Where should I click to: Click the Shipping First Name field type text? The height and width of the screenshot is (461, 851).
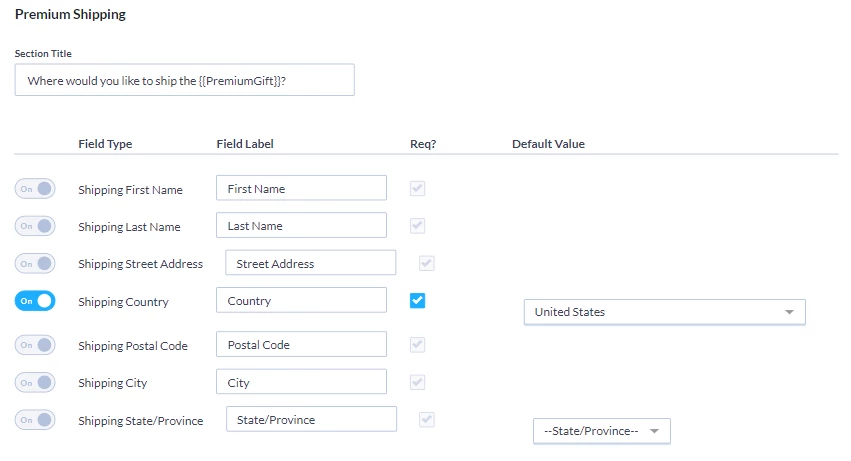(x=130, y=190)
